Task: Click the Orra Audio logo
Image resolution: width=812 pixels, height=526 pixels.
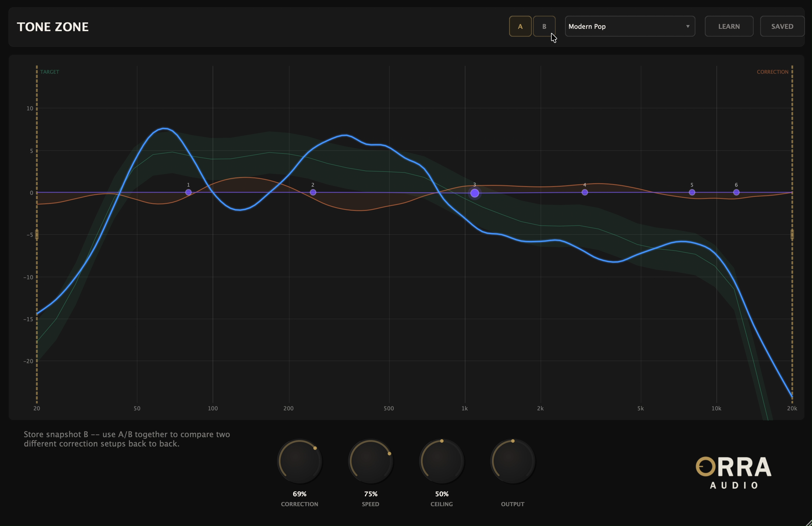Action: coord(734,472)
